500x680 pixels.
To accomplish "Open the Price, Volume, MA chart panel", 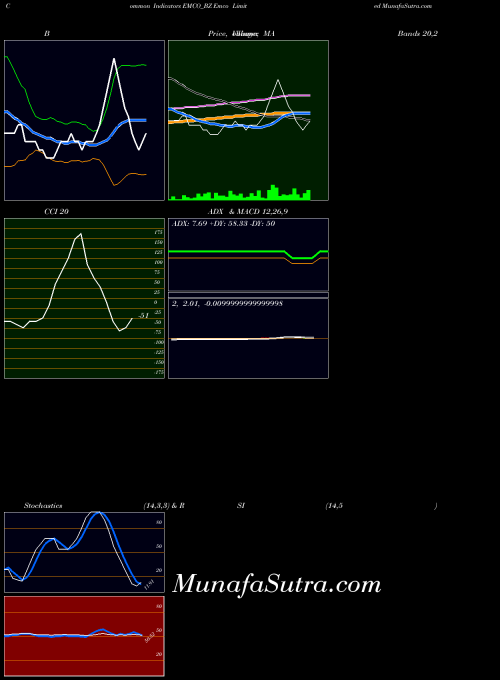I will 248,121.
